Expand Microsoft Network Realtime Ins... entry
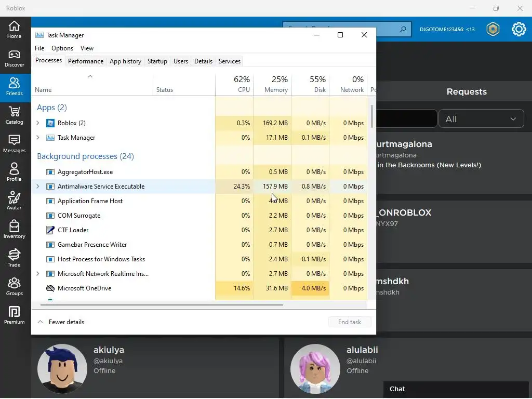The width and height of the screenshot is (532, 399). pos(37,273)
